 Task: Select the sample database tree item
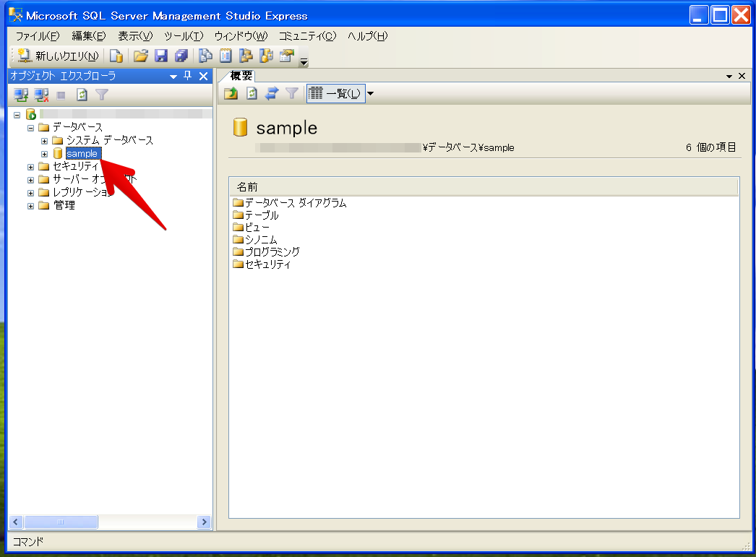click(82, 154)
